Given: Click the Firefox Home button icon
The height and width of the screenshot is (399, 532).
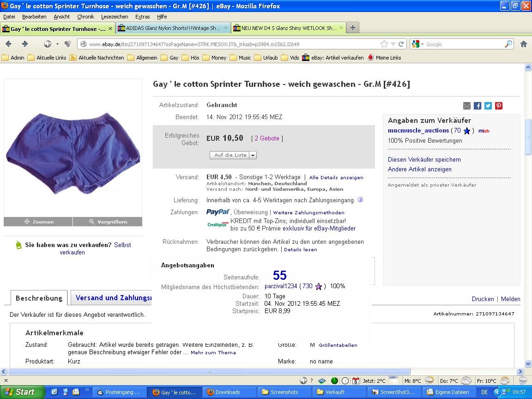Looking at the screenshot, I should (x=523, y=44).
